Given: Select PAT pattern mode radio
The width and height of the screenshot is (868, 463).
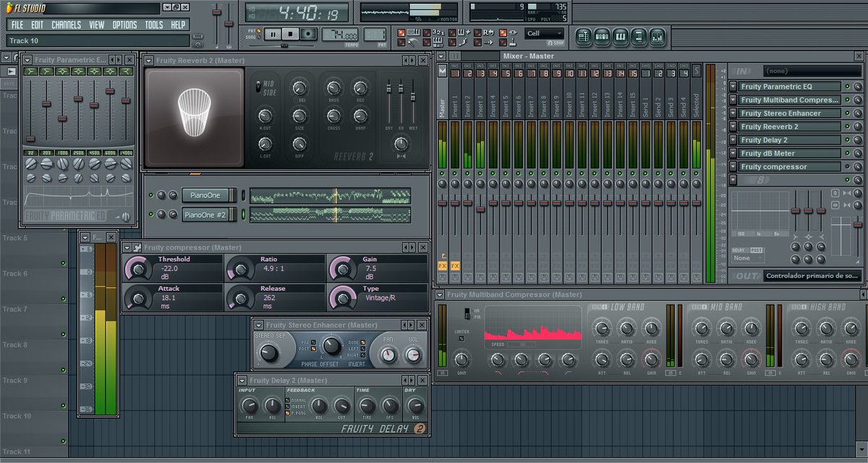Looking at the screenshot, I should point(259,30).
